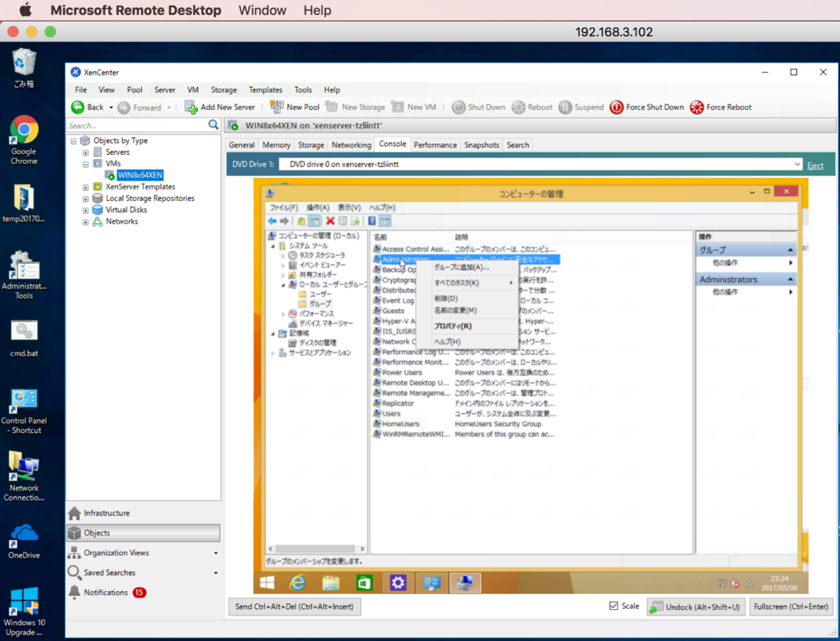The image size is (840, 641).
Task: Select Remote Desktop Users group row
Action: point(464,383)
